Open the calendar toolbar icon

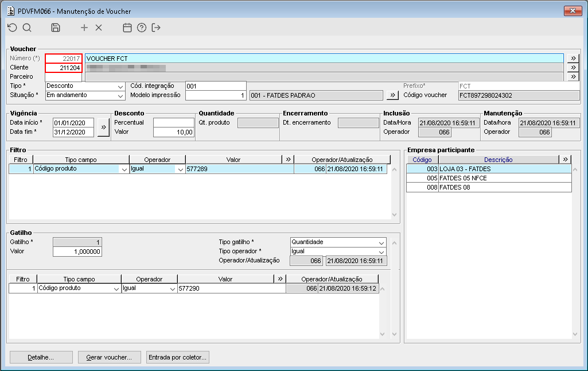point(127,28)
